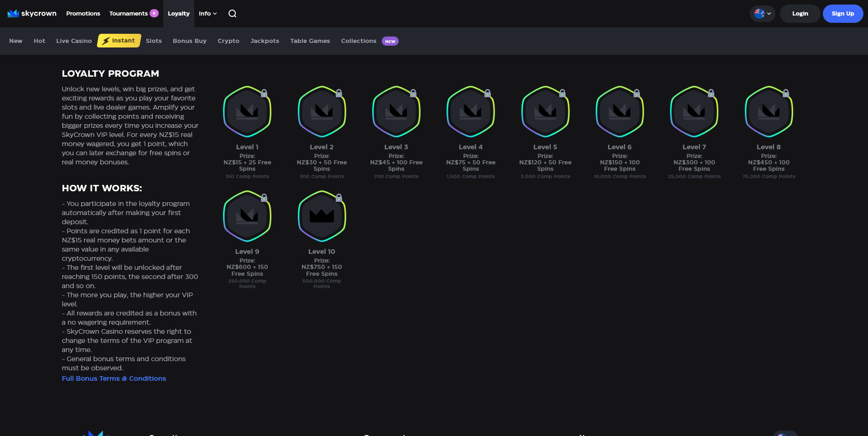Viewport: 868px width, 436px height.
Task: Open the Collections category
Action: 359,41
